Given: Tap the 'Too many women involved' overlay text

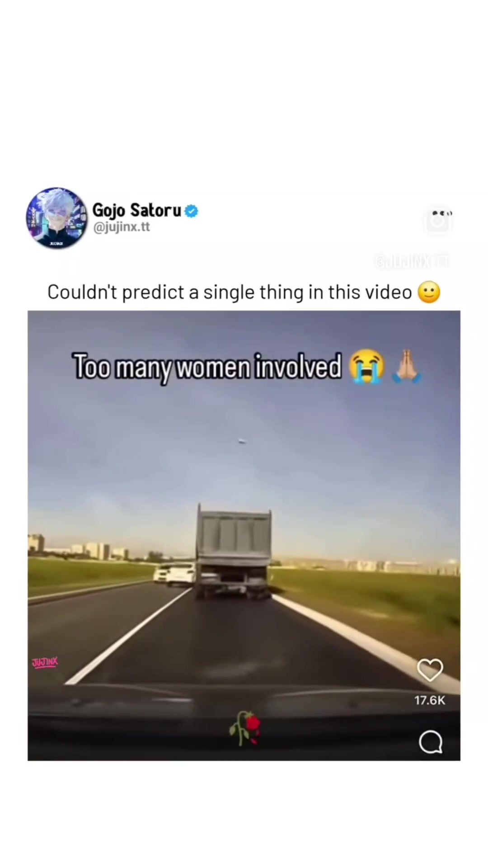Looking at the screenshot, I should [x=207, y=367].
